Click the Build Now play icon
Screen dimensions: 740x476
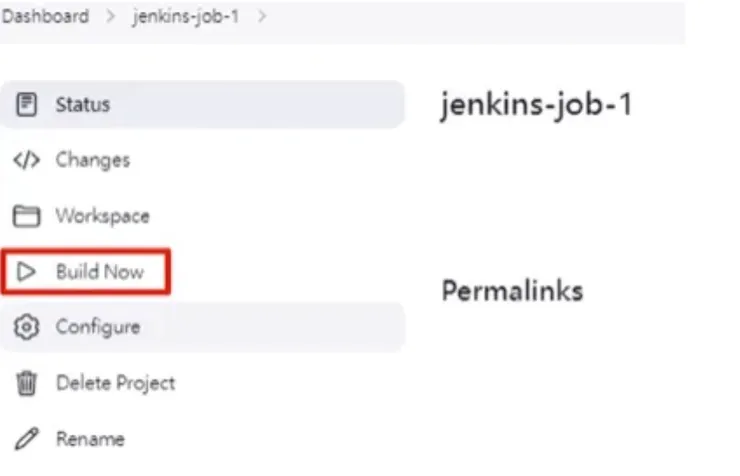(27, 272)
